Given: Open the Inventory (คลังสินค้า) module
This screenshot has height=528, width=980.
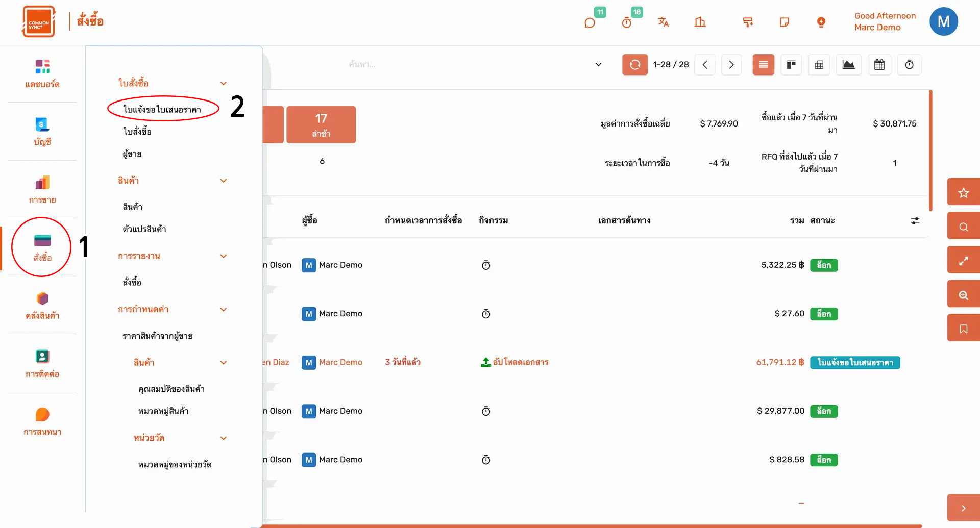Looking at the screenshot, I should (42, 305).
